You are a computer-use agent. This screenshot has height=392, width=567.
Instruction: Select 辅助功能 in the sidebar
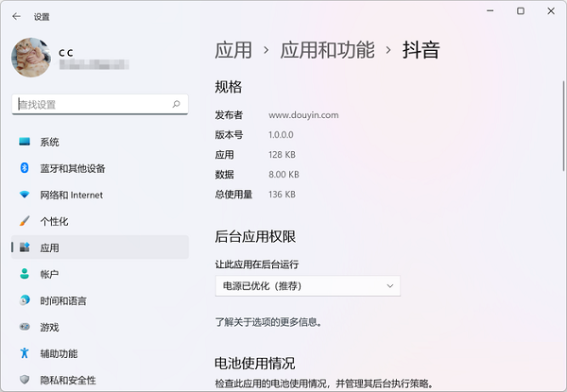(x=100, y=353)
